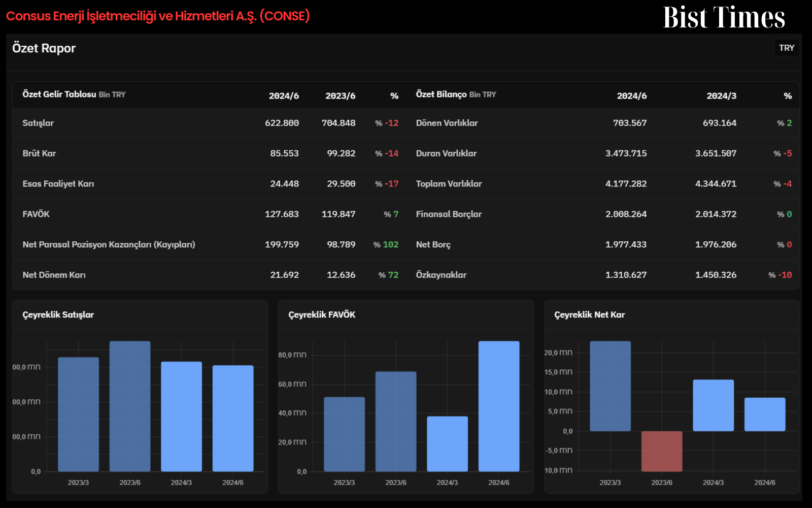Image resolution: width=812 pixels, height=508 pixels.
Task: Click the % 72 change value
Action: (x=388, y=275)
